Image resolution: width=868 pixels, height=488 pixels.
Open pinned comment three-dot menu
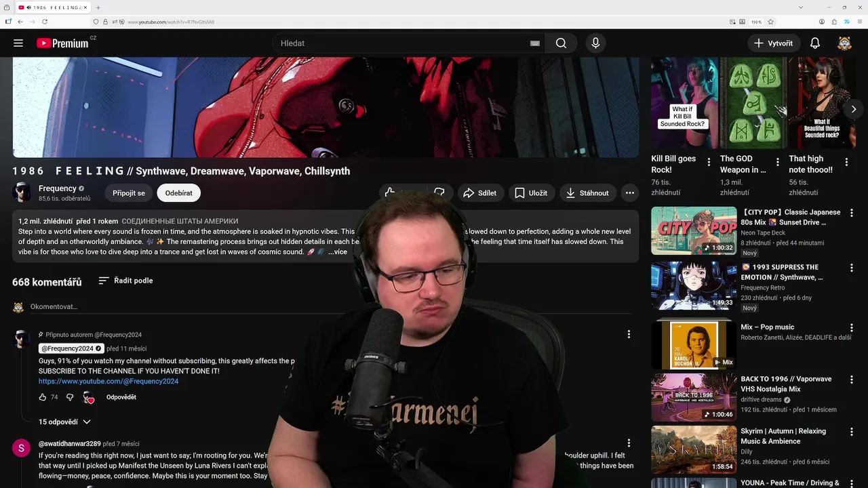629,334
